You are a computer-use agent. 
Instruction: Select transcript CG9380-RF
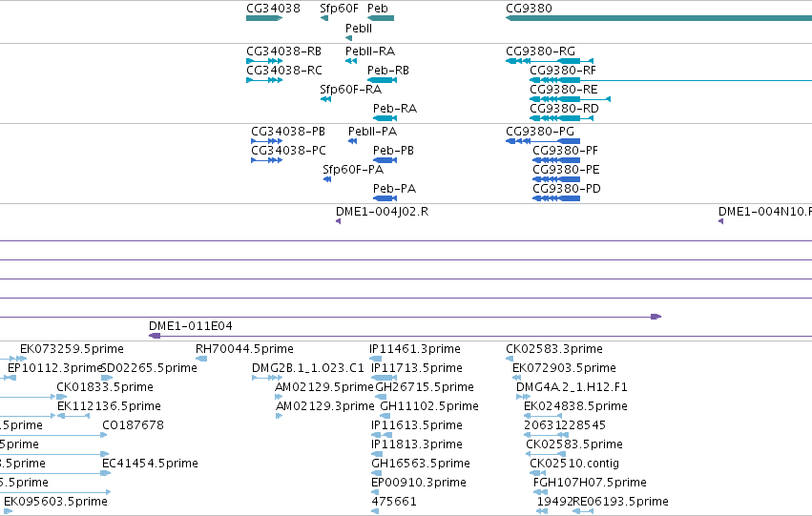pyautogui.click(x=671, y=80)
